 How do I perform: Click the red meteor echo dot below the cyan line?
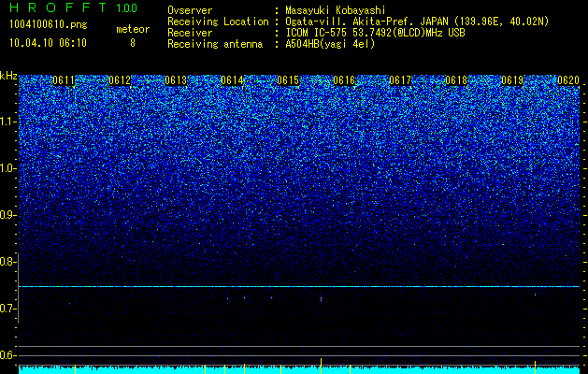click(x=321, y=299)
